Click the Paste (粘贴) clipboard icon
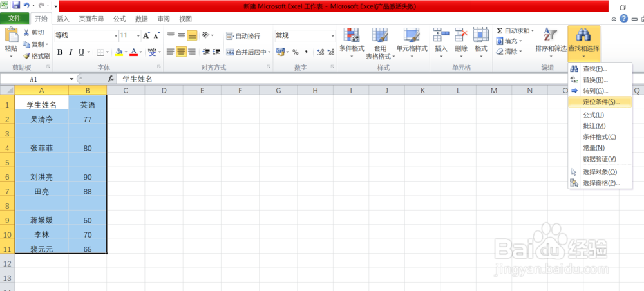 11,35
